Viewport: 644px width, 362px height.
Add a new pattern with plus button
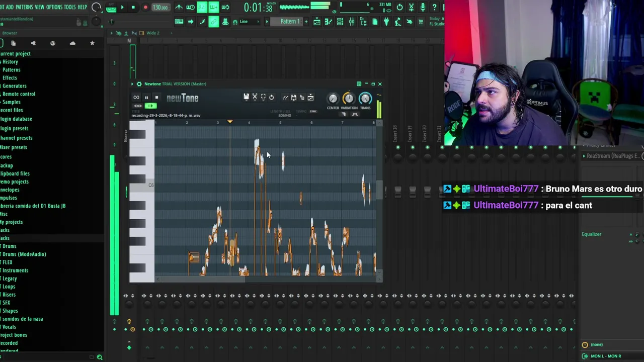[x=306, y=22]
